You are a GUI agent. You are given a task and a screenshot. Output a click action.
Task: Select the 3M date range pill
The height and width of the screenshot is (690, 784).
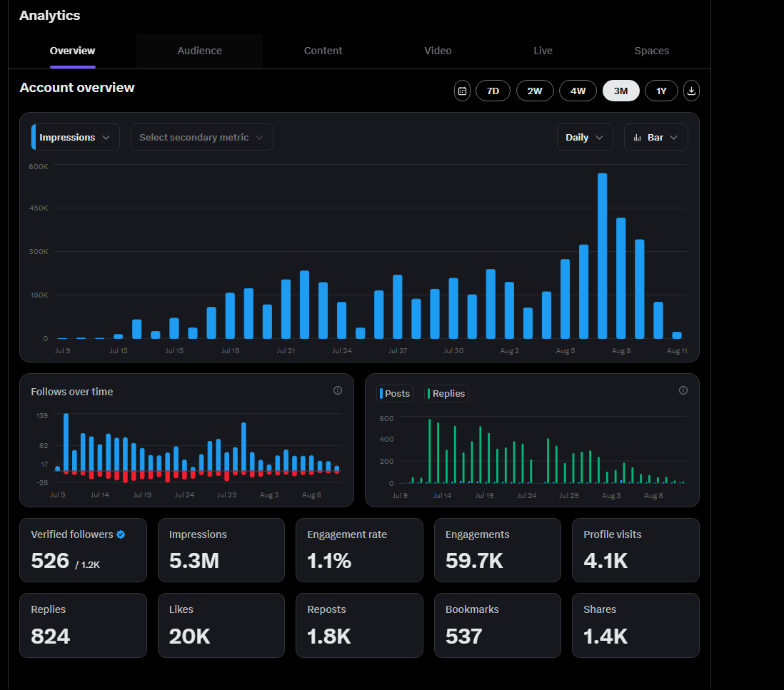coord(620,91)
